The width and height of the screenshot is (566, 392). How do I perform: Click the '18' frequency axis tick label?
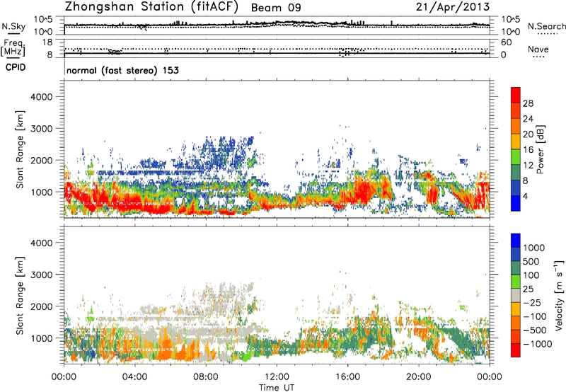[x=47, y=42]
